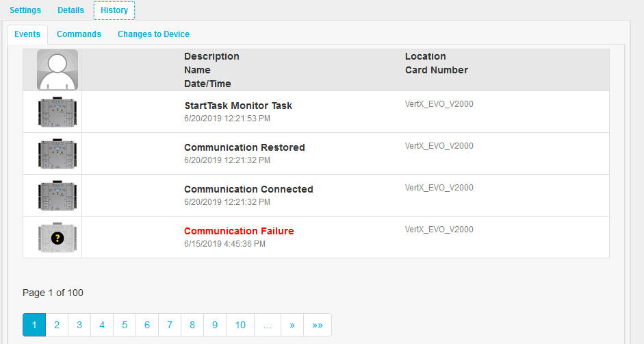Jump to last page with »» button
This screenshot has height=344, width=644.
tap(318, 325)
